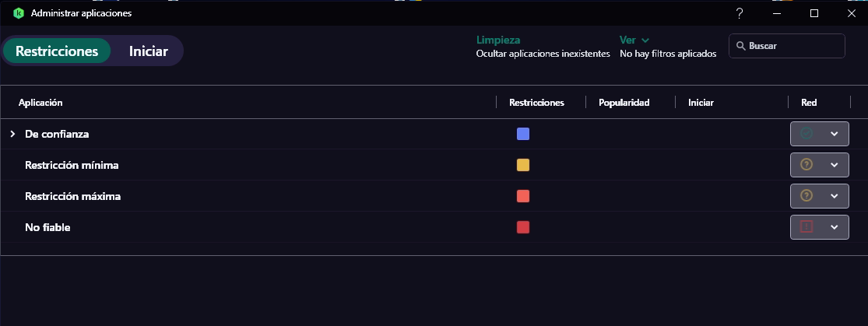Open the Ver filter dropdown
Screen dimensions: 868x326
[634, 40]
